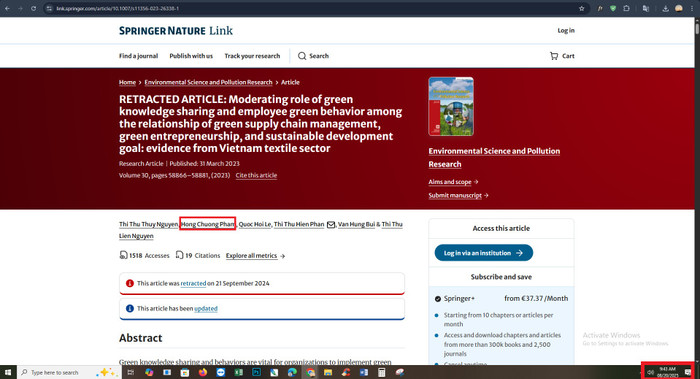Open Firefox from the taskbar
Screen dimensions: 700x379
click(203, 372)
